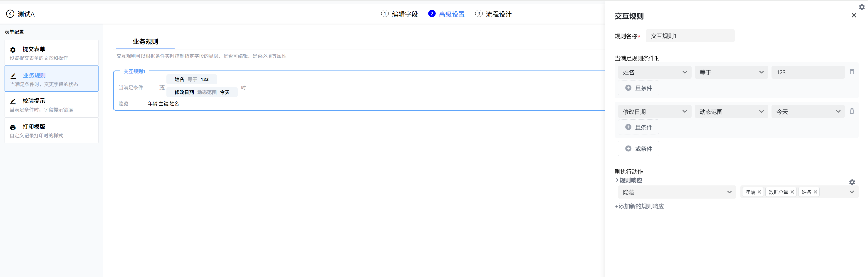Open the 姓名 field dropdown
This screenshot has width=868, height=277.
point(654,72)
